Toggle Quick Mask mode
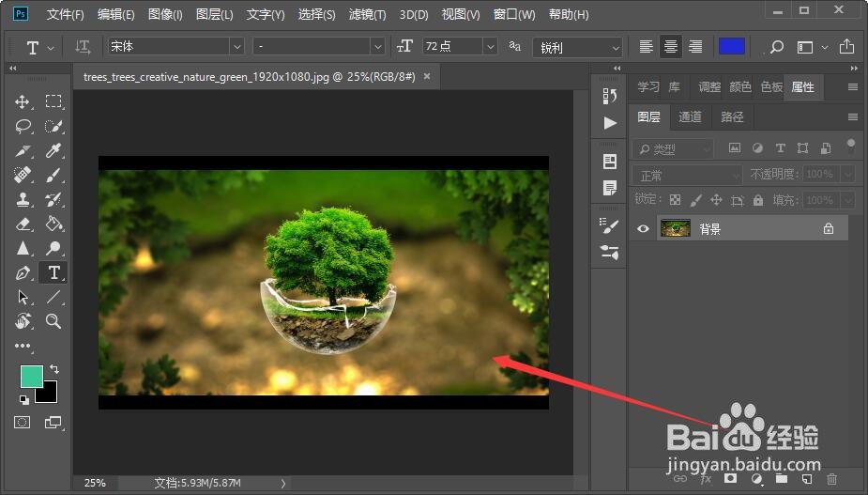 23,423
